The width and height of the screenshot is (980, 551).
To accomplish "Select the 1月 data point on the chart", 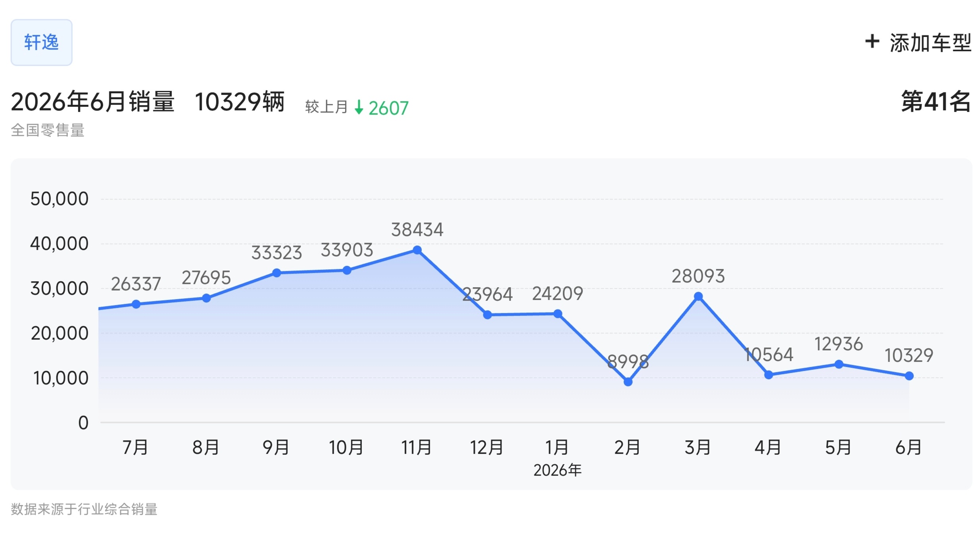I will click(x=558, y=314).
